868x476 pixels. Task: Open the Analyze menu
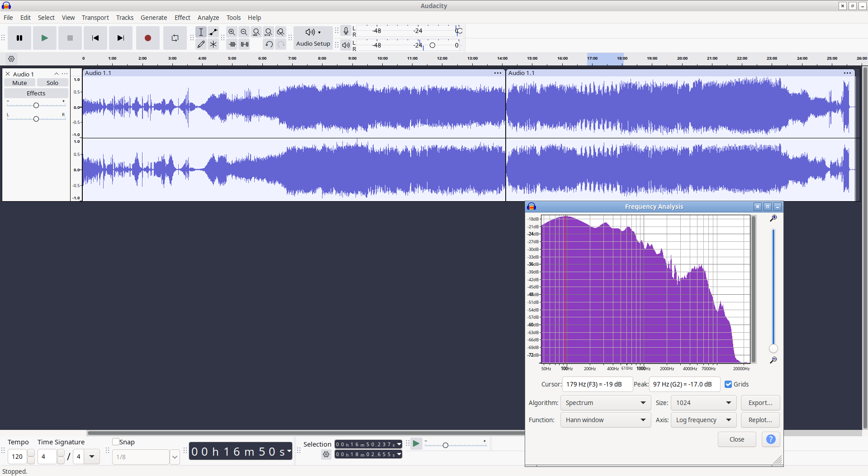tap(208, 18)
